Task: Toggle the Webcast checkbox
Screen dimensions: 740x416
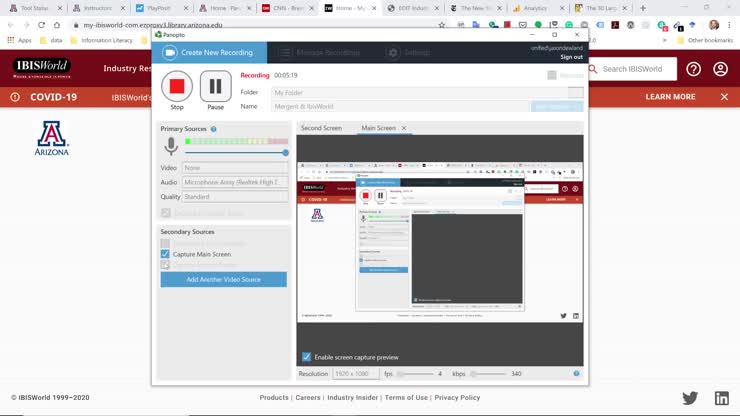Action: click(552, 75)
